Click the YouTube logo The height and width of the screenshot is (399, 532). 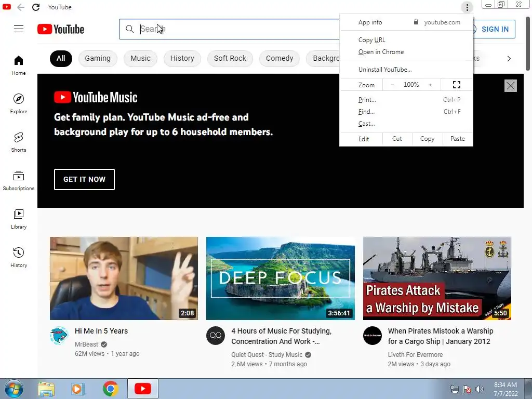pyautogui.click(x=61, y=29)
